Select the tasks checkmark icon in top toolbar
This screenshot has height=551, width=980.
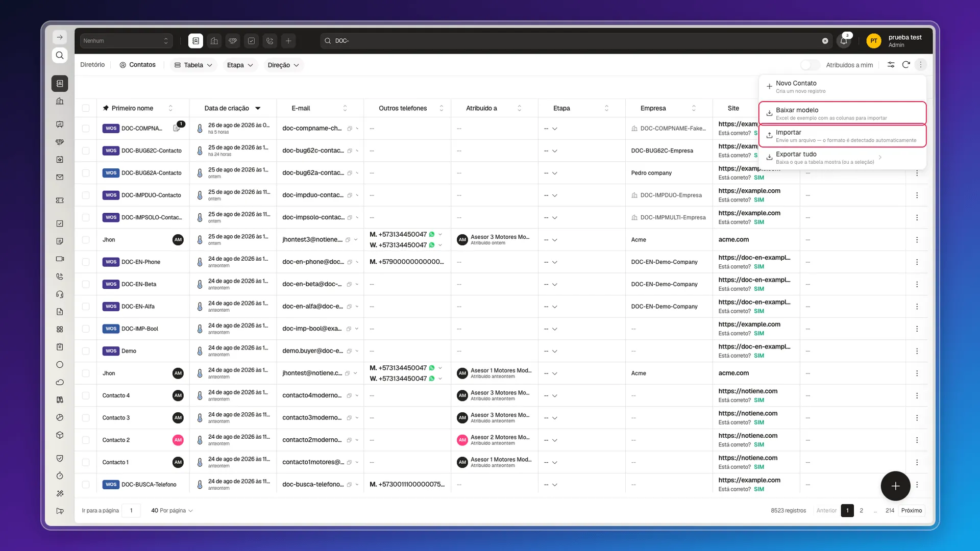point(251,41)
